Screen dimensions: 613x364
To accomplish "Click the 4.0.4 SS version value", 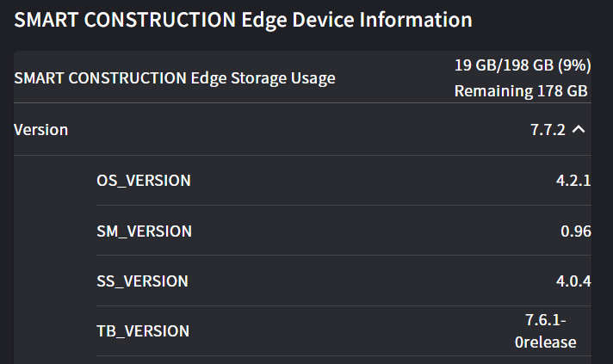I will (x=573, y=281).
